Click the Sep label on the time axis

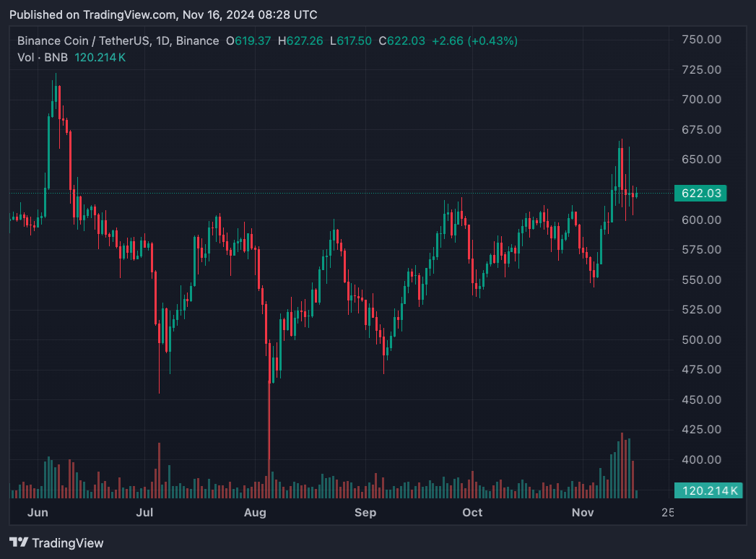tap(365, 513)
